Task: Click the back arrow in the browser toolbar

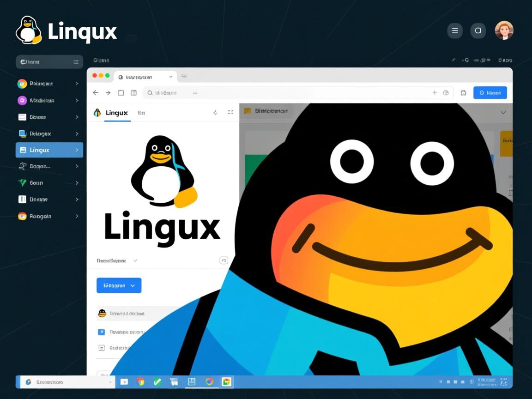Action: [96, 92]
